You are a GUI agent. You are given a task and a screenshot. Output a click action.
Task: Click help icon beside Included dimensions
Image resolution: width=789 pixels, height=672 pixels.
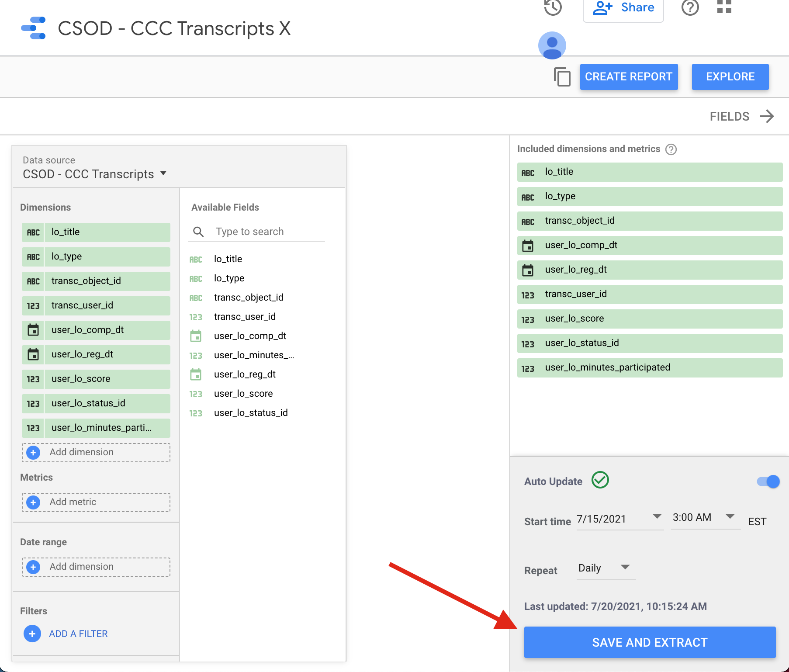tap(671, 149)
